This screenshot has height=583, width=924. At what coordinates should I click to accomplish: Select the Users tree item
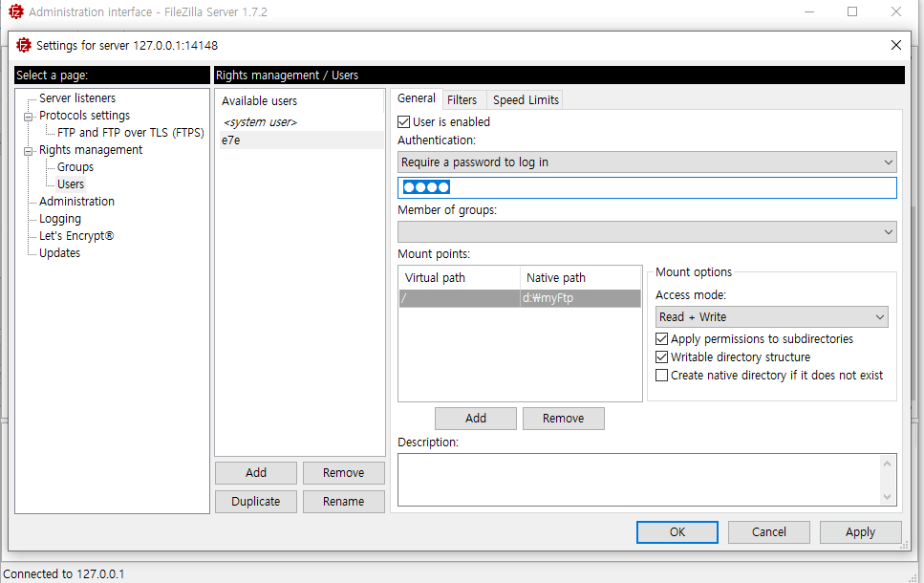71,184
